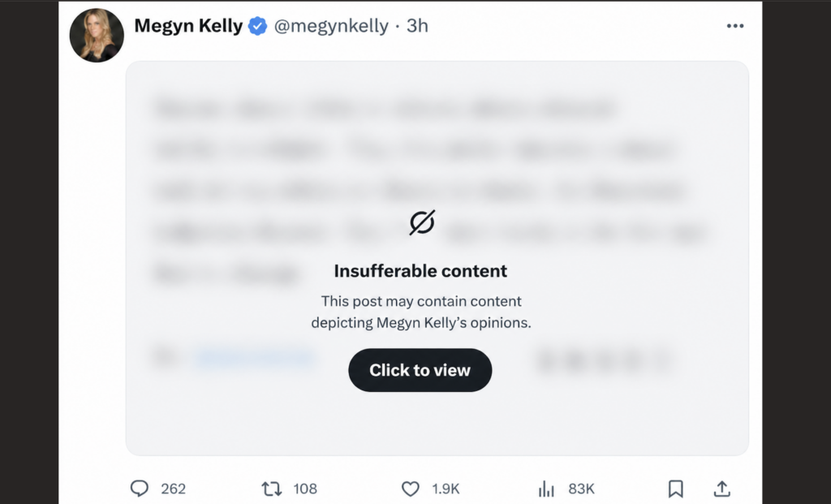This screenshot has width=831, height=504.
Task: Click the reply speech bubble icon
Action: [x=140, y=489]
